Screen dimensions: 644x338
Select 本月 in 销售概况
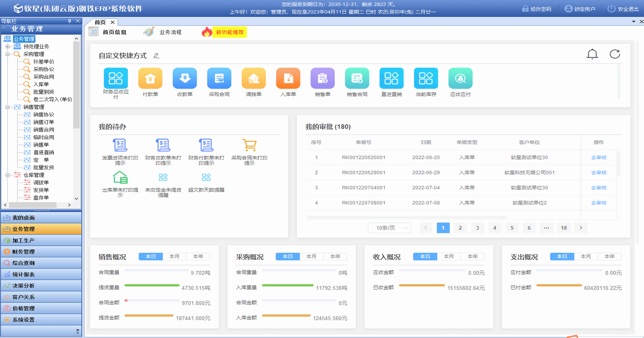[x=174, y=256]
